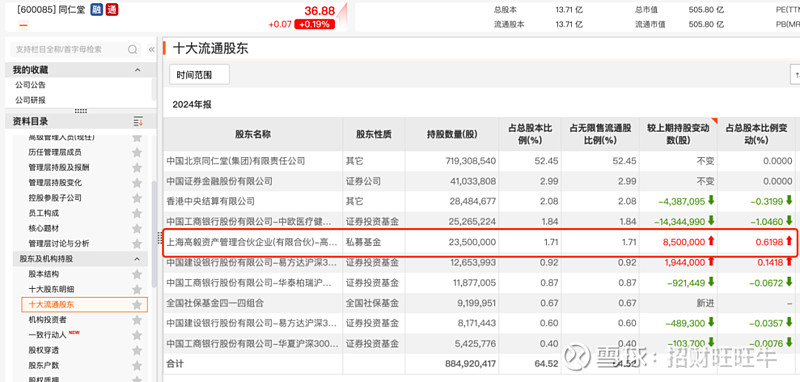Favorite 核心题材 with its star
The height and width of the screenshot is (382, 800).
pos(137,228)
